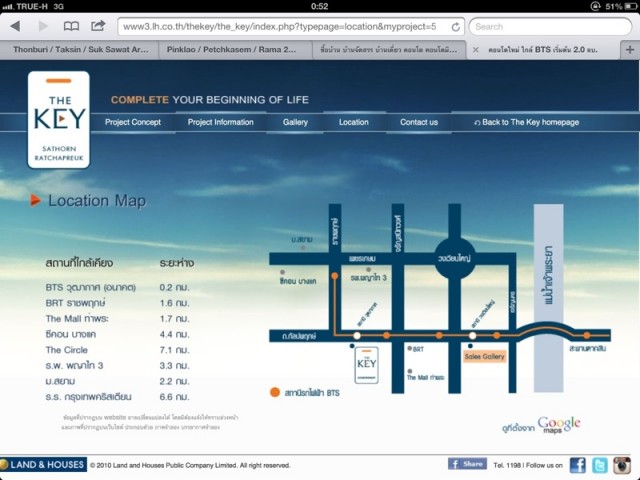Image resolution: width=640 pixels, height=480 pixels.
Task: Tap the Safari forward arrow
Action: tap(43, 26)
